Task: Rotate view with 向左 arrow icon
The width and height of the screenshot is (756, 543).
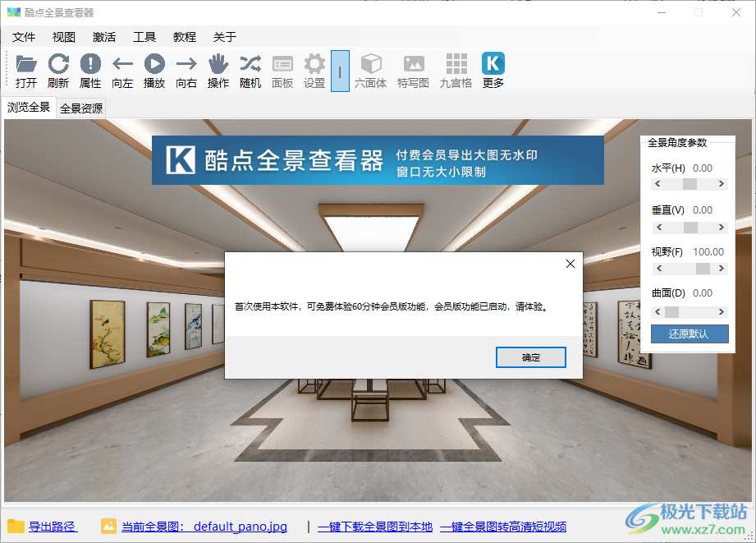Action: pyautogui.click(x=122, y=71)
